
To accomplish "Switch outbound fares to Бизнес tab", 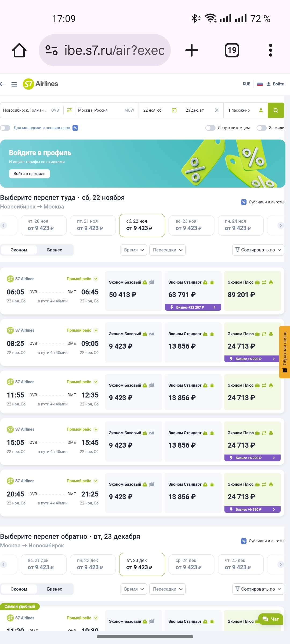I will click(x=55, y=250).
